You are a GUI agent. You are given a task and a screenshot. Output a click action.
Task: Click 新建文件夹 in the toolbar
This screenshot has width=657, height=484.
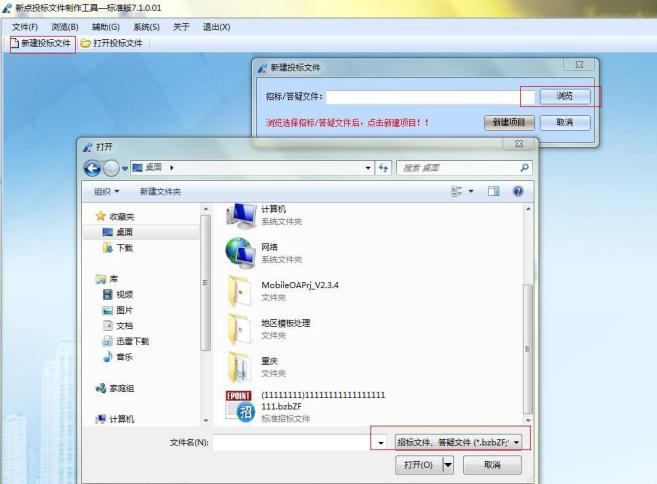point(160,192)
